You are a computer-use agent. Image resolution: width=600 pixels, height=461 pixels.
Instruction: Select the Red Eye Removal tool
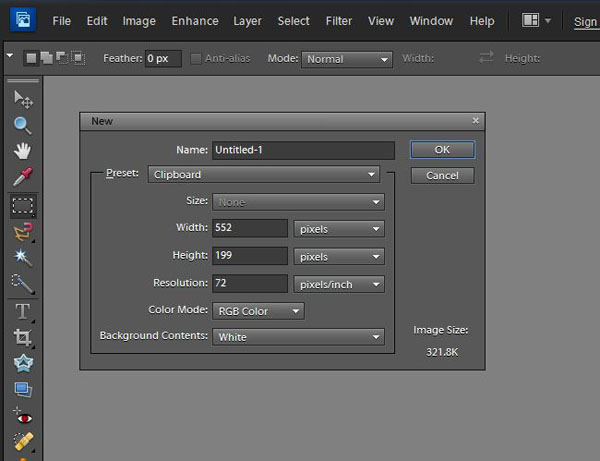[23, 416]
